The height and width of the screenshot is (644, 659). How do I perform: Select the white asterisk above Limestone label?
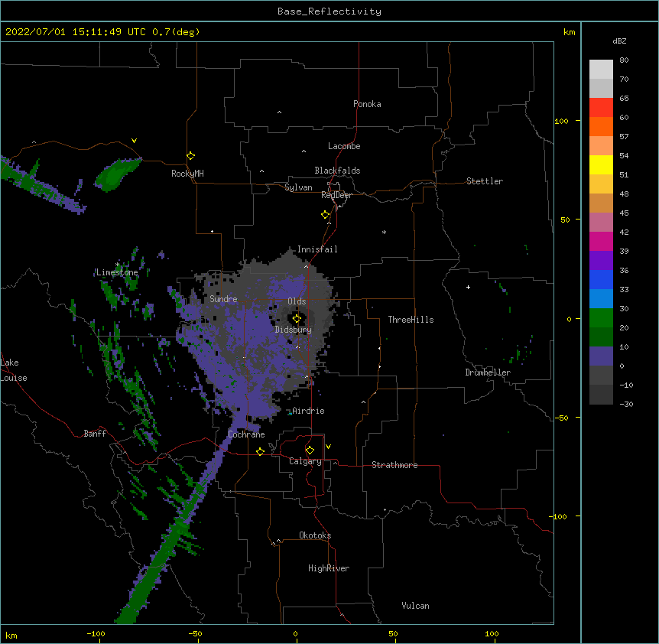point(118,265)
